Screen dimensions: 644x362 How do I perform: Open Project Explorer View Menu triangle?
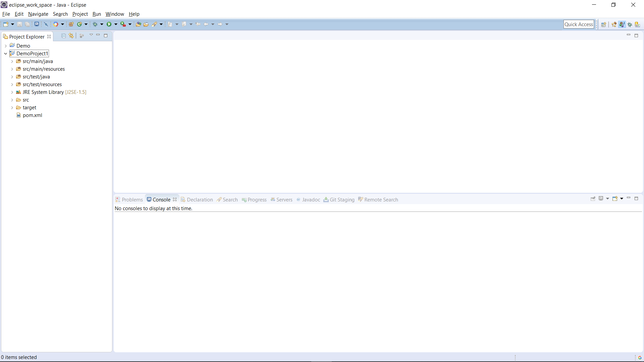[x=91, y=35]
